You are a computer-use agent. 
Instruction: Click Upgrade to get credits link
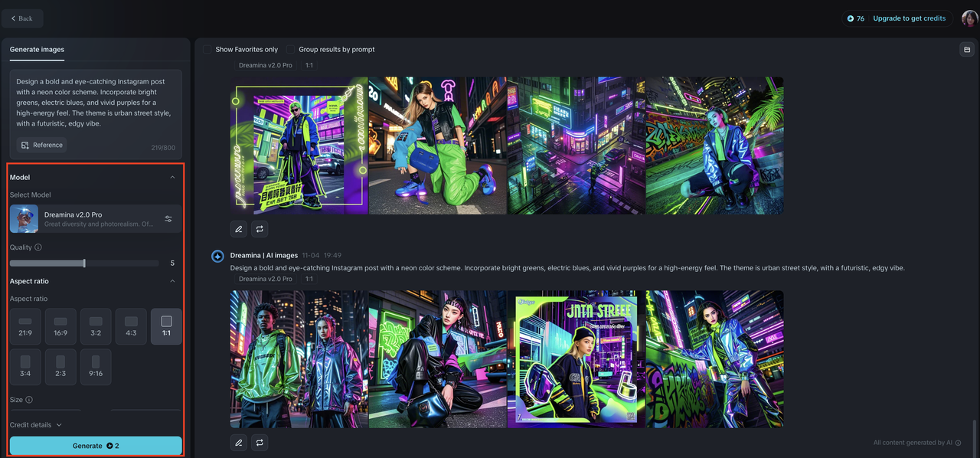click(x=909, y=18)
